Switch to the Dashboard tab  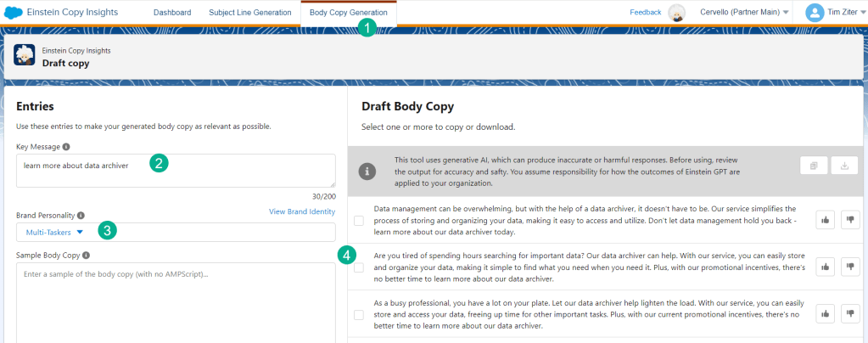point(172,13)
